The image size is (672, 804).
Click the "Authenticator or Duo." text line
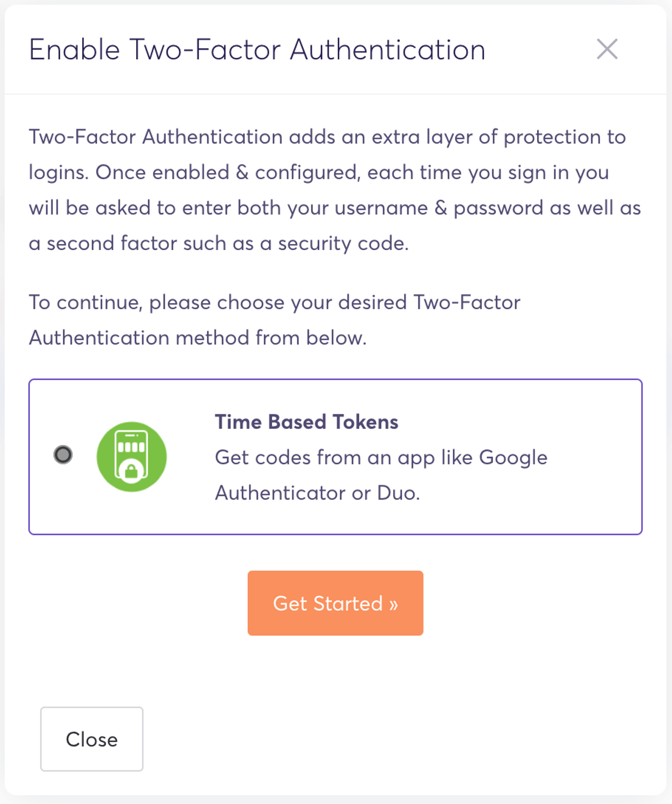pos(317,493)
